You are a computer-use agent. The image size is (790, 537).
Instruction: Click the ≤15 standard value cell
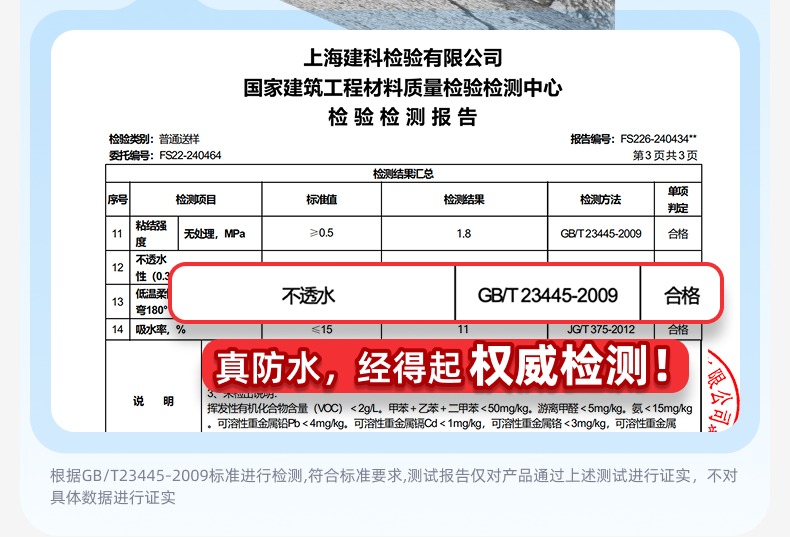pyautogui.click(x=321, y=329)
